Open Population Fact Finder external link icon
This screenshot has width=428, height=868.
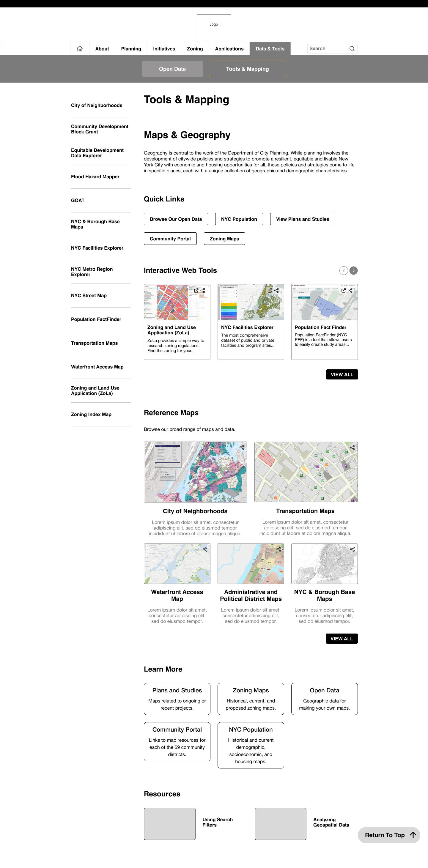(x=343, y=290)
